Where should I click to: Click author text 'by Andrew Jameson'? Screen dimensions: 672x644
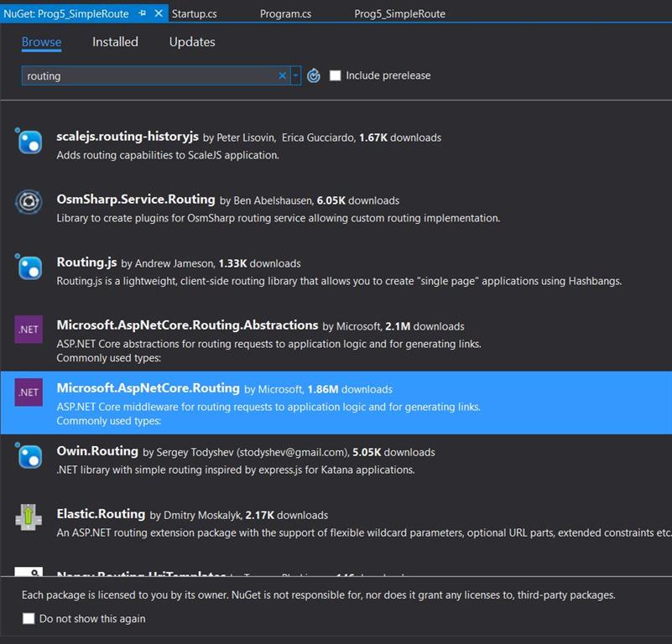168,263
